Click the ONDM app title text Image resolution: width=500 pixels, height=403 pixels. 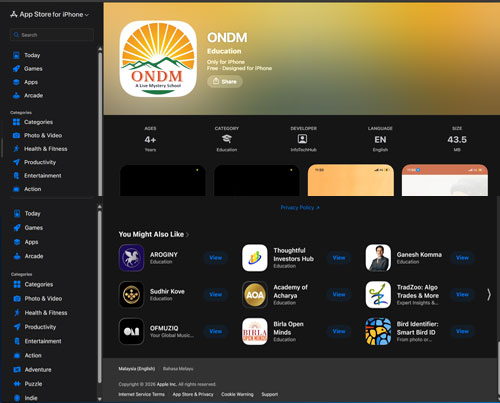pyautogui.click(x=227, y=38)
